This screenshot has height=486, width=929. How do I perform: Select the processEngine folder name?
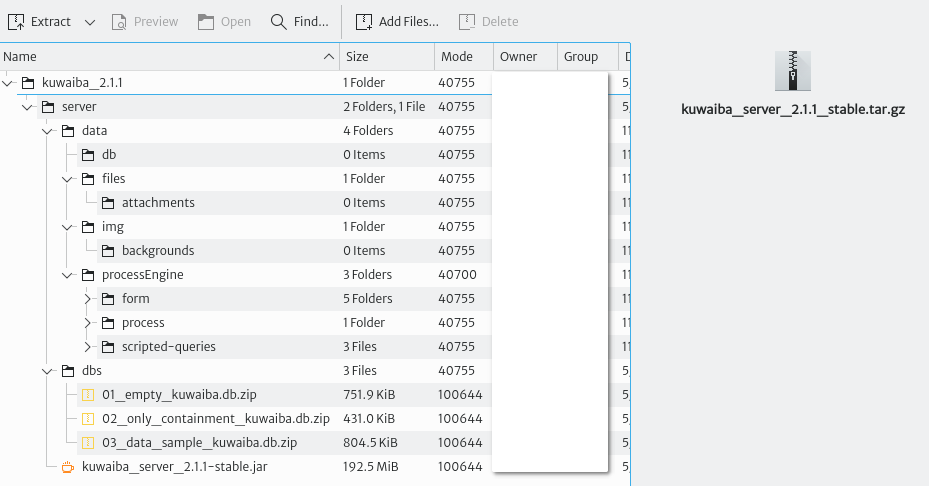(143, 275)
